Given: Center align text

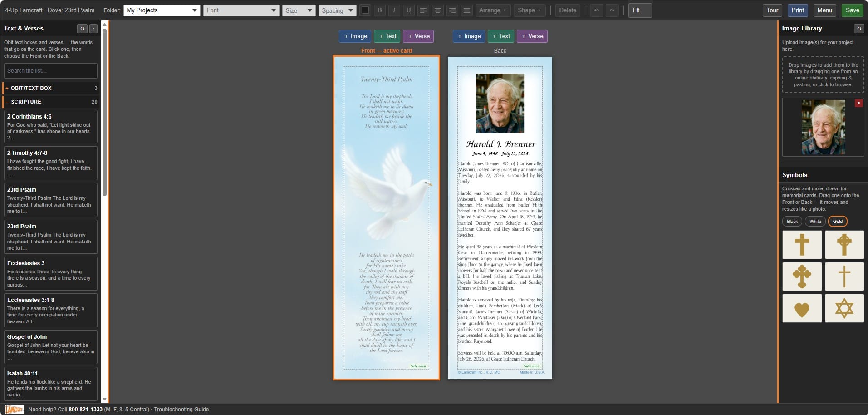Looking at the screenshot, I should pos(437,10).
